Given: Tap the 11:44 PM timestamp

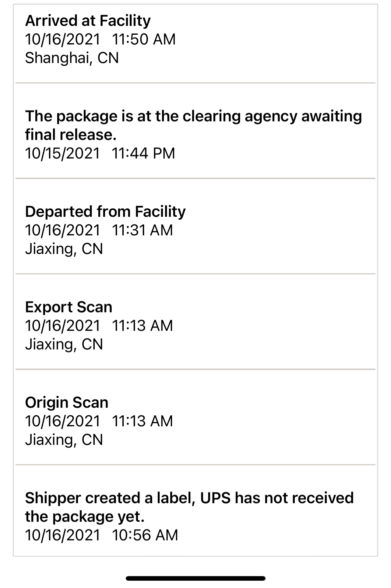Looking at the screenshot, I should (x=143, y=153).
